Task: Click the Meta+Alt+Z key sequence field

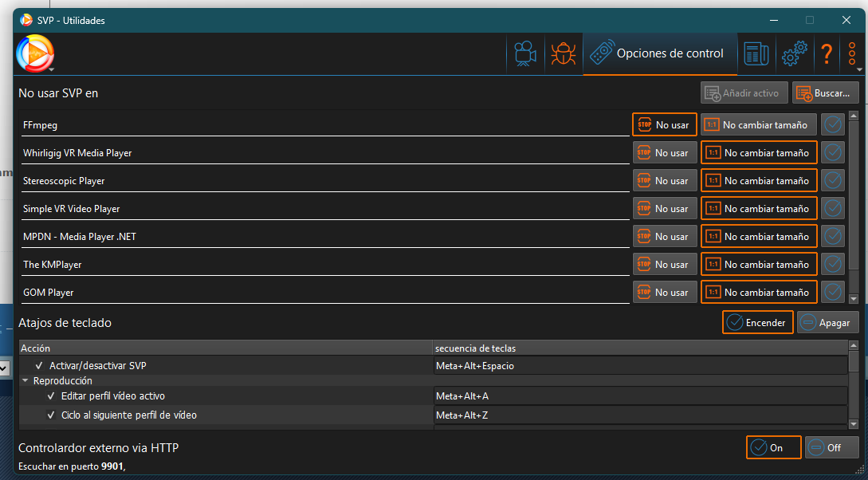Action: (639, 415)
